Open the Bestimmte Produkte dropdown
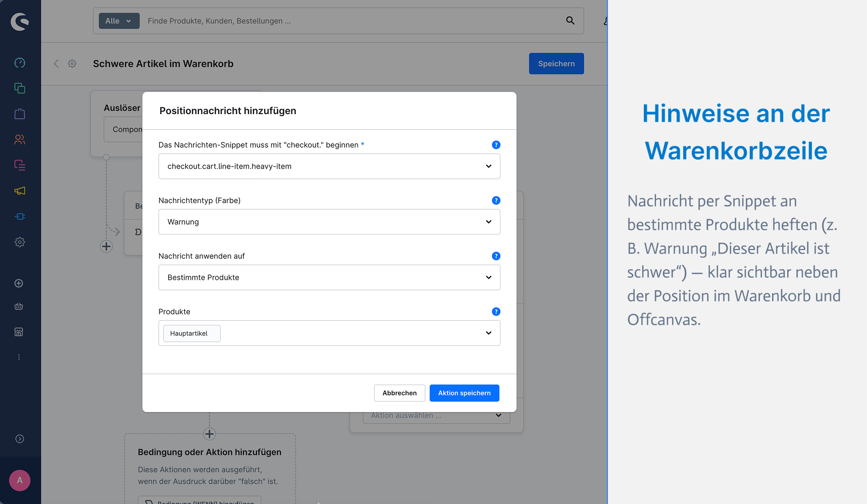 pos(329,277)
